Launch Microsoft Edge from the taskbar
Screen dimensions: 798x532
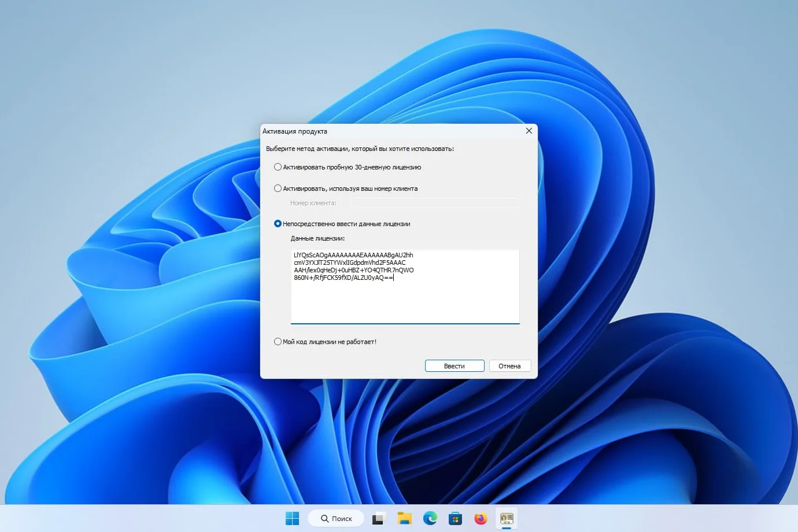point(430,519)
